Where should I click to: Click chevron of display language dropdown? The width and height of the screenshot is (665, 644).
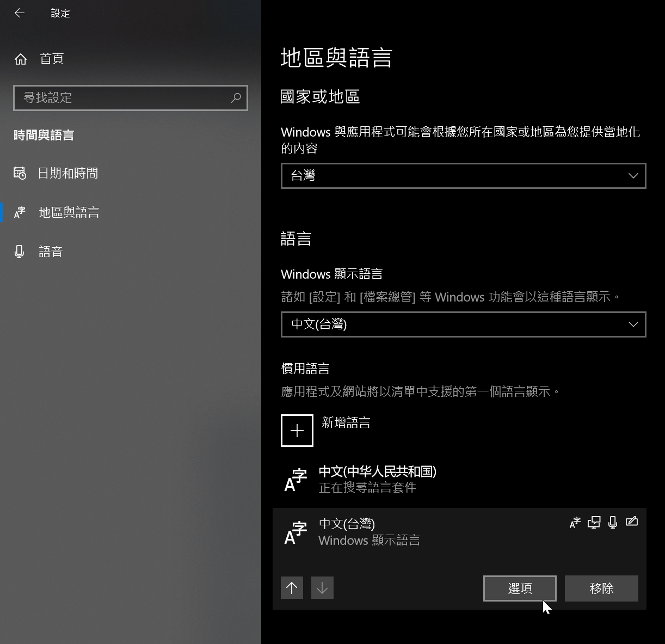click(x=633, y=324)
